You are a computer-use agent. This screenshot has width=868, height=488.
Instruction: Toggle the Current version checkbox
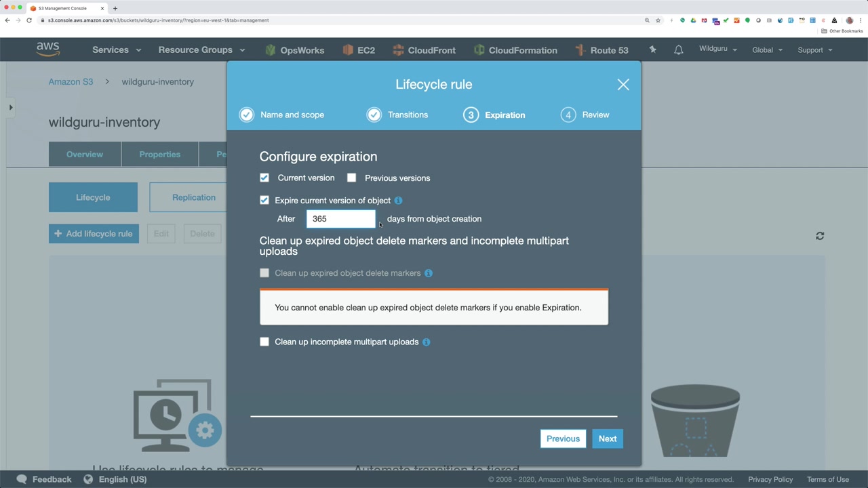point(264,178)
